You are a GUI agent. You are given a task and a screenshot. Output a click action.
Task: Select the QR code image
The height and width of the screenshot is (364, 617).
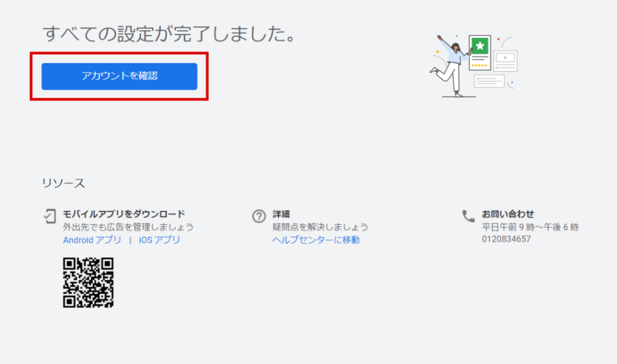tap(88, 283)
